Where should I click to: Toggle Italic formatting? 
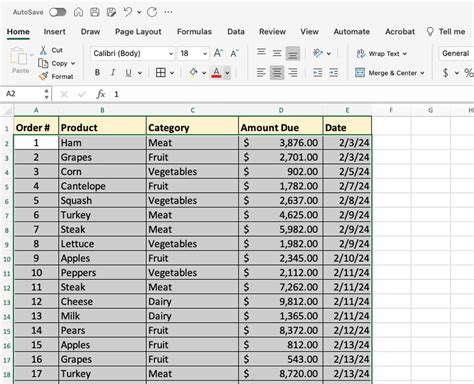click(x=113, y=72)
